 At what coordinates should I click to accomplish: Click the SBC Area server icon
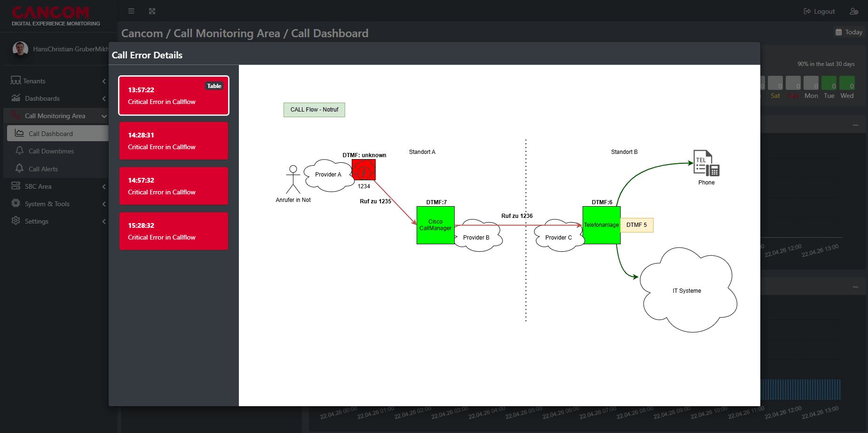coord(16,186)
